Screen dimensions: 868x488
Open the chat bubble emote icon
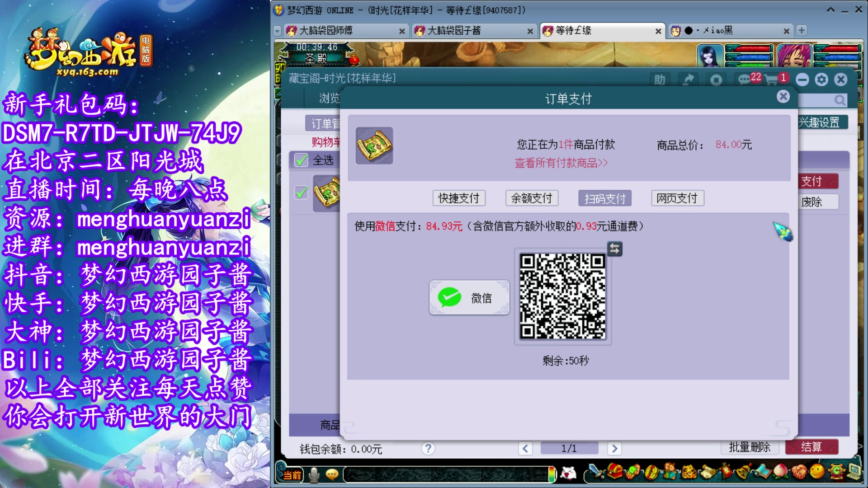tap(332, 474)
